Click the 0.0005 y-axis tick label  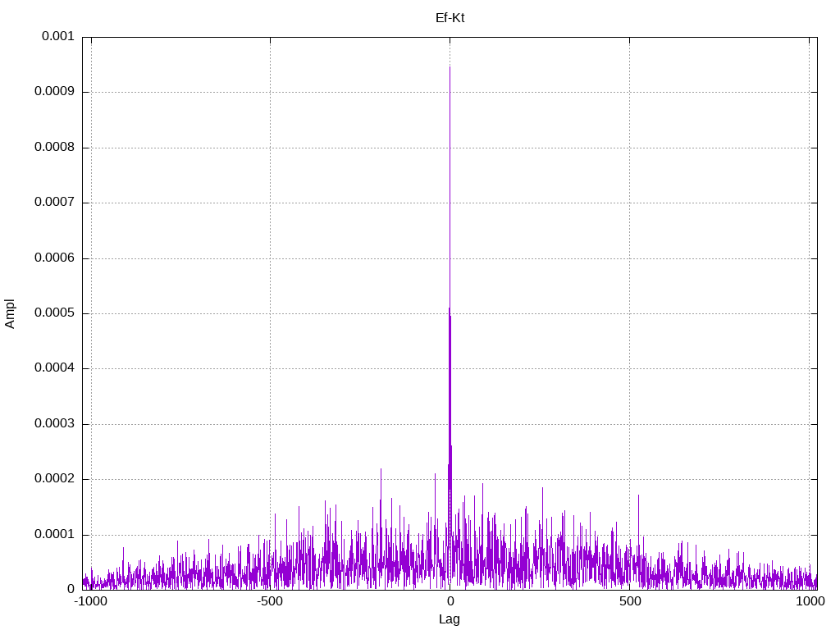click(54, 313)
